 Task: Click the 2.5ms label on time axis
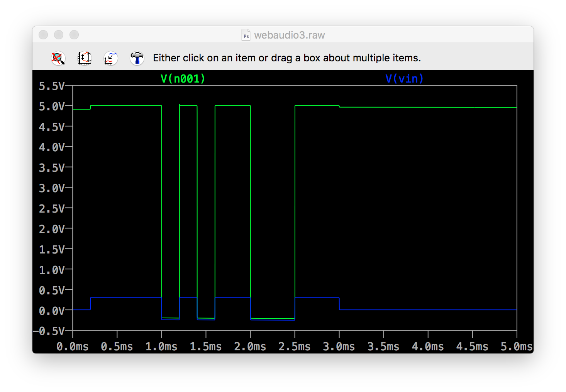294,346
